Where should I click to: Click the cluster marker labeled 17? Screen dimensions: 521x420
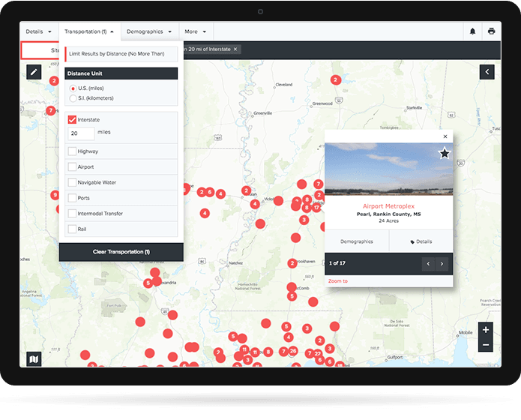[x=316, y=208]
